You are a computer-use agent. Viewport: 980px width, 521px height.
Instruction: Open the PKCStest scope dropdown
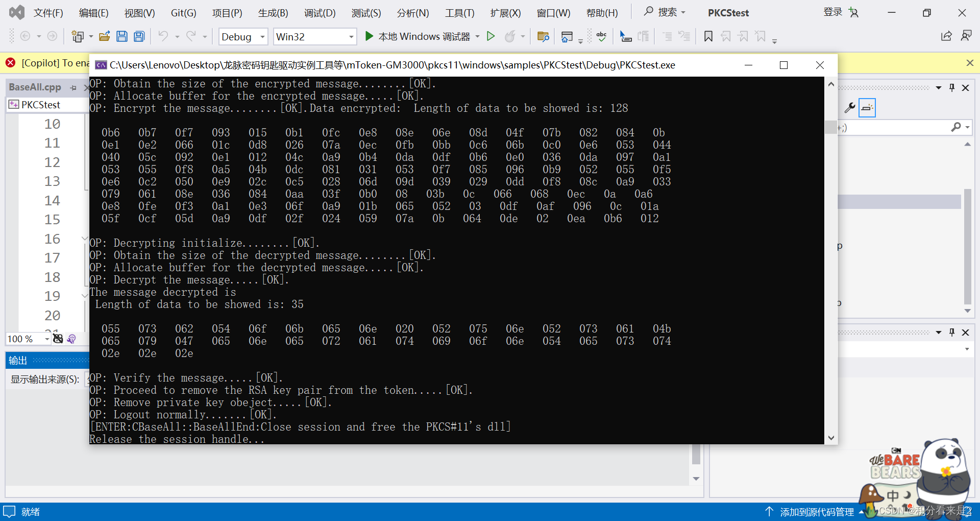tap(47, 105)
